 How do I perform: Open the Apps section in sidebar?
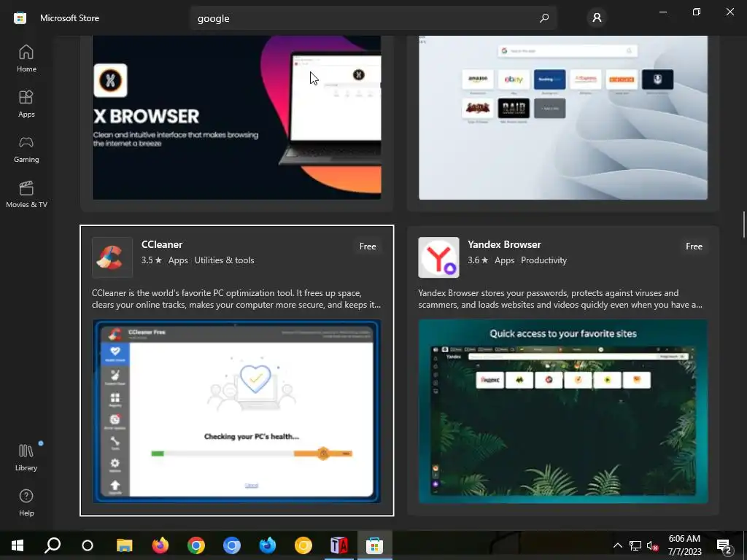[x=26, y=104]
